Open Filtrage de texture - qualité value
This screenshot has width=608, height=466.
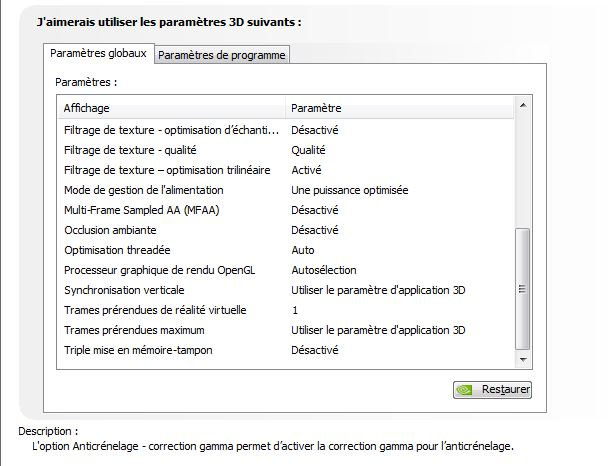(308, 150)
